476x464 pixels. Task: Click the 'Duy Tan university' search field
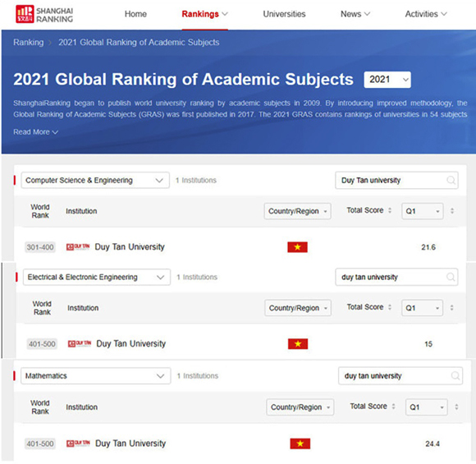pos(396,180)
